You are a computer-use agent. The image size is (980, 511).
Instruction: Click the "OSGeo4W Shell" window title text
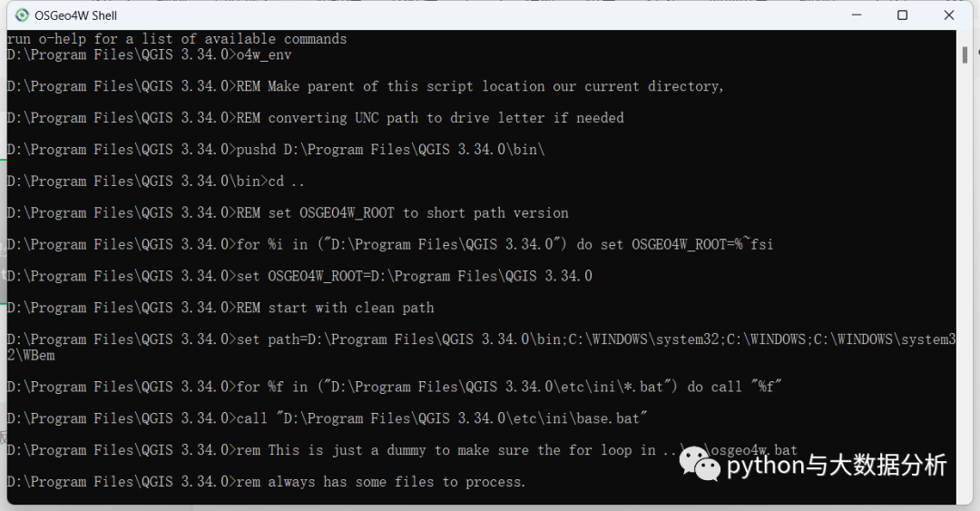(76, 15)
